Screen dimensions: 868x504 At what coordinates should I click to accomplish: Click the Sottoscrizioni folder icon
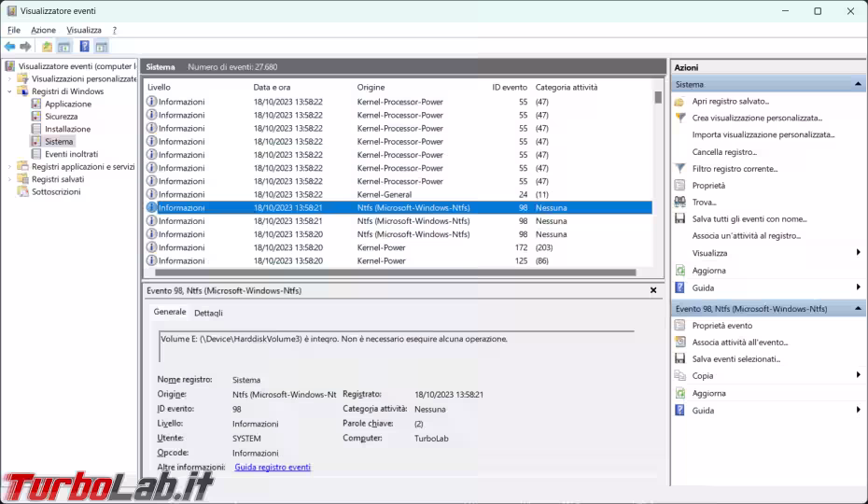(22, 191)
